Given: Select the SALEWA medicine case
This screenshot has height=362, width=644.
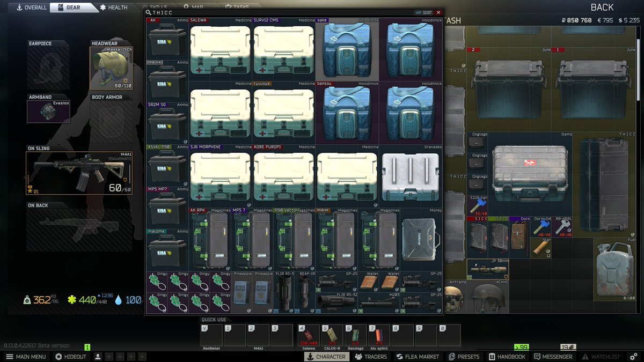Looking at the screenshot, I should 221,49.
